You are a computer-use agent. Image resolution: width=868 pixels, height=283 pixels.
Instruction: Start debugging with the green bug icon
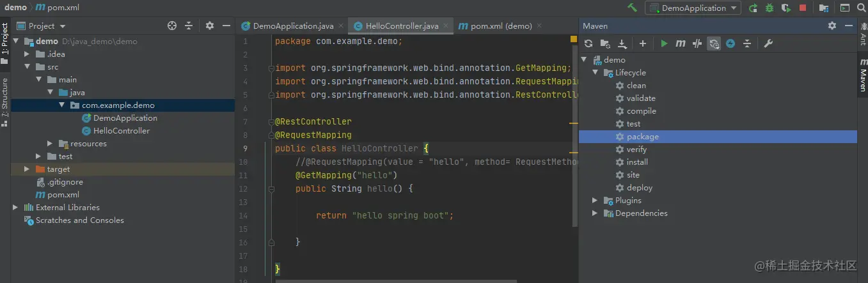pos(769,8)
